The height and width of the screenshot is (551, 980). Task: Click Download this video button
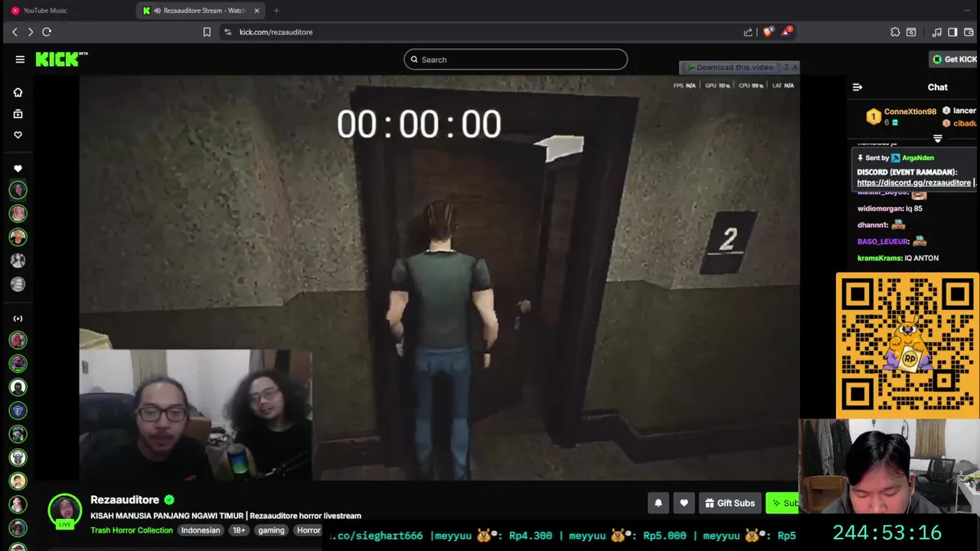coord(730,67)
